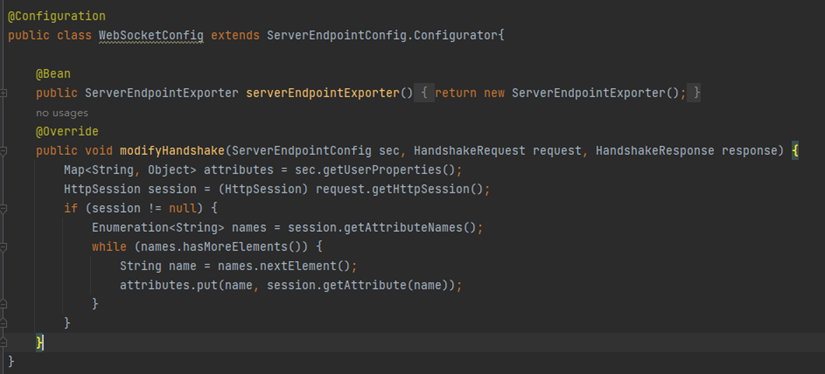825x374 pixels.
Task: Collapse the while loop via gutter fold marker
Action: pos(3,247)
